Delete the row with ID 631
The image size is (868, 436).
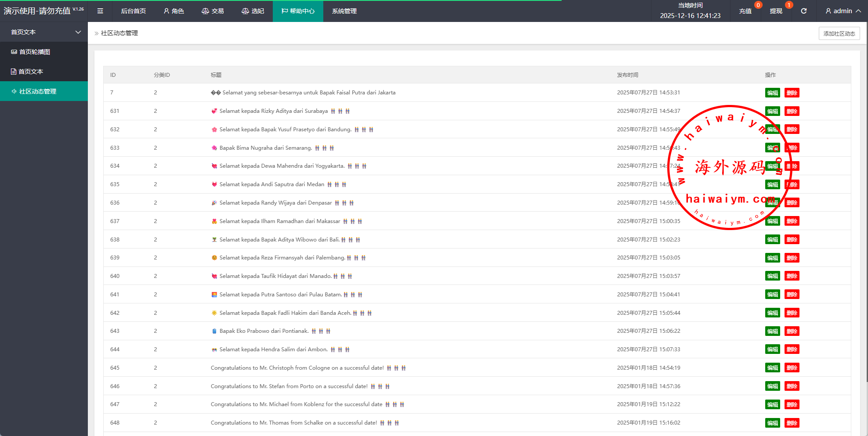pos(792,111)
